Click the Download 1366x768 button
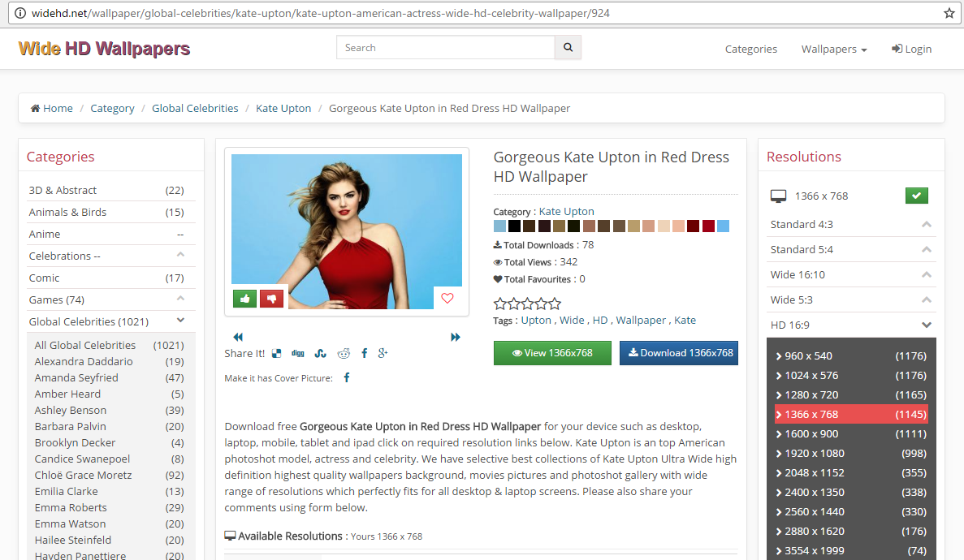Image resolution: width=964 pixels, height=560 pixels. (678, 353)
